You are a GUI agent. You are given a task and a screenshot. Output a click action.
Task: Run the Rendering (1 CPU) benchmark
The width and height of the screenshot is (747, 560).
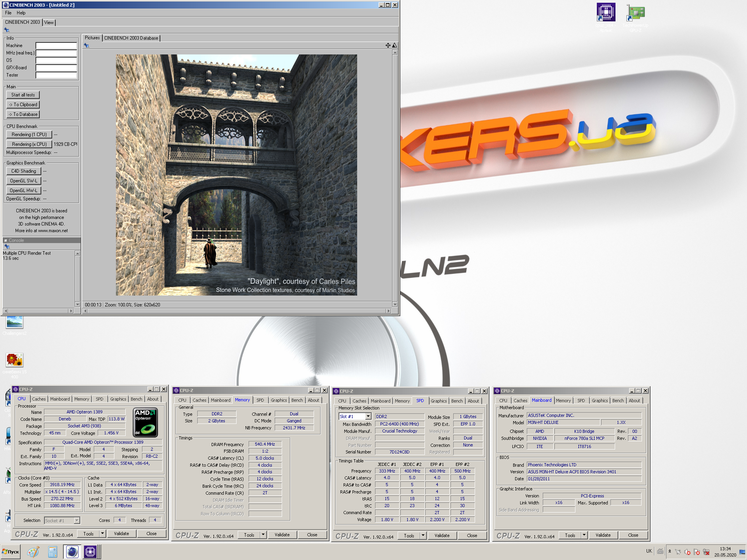[x=29, y=135]
